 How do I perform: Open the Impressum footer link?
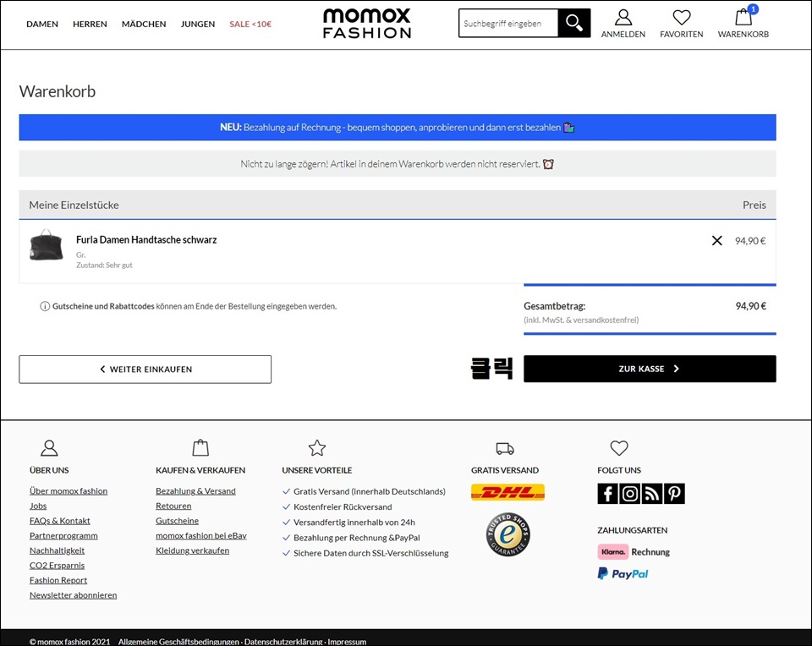(x=347, y=642)
